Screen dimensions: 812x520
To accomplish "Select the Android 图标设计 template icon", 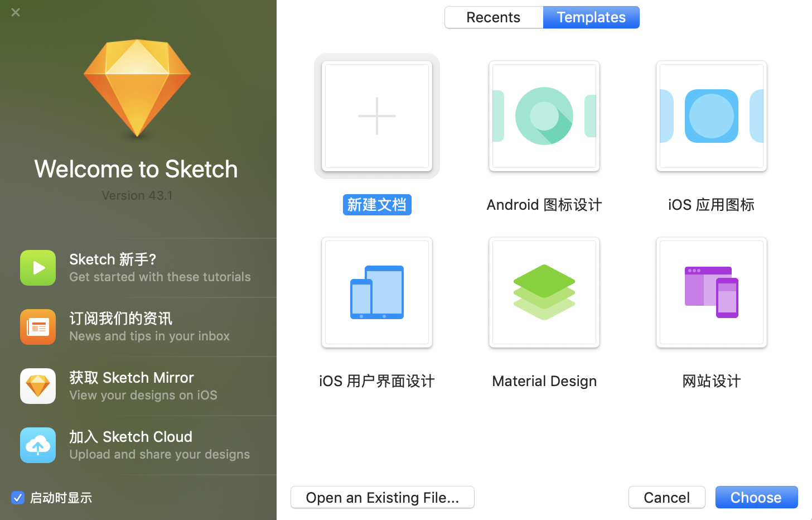I will pos(544,116).
